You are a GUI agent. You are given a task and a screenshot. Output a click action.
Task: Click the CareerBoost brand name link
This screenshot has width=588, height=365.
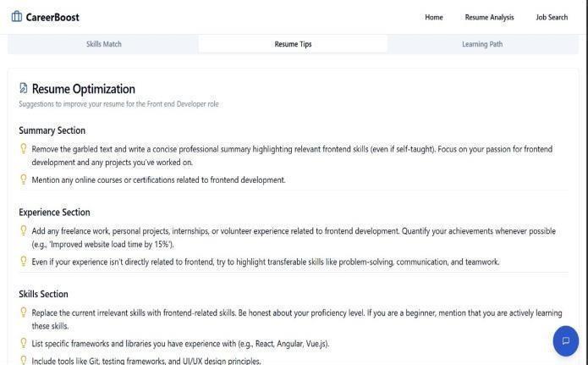[x=52, y=17]
